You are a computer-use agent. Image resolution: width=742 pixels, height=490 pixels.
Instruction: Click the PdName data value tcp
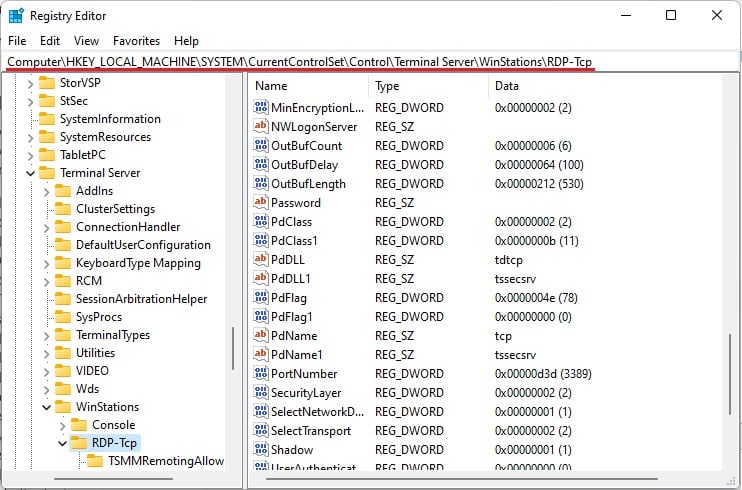(503, 336)
